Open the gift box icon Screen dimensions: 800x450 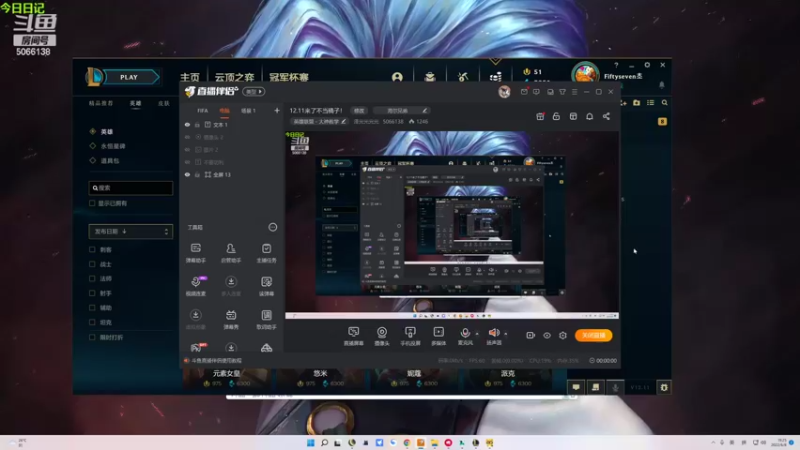click(x=540, y=116)
